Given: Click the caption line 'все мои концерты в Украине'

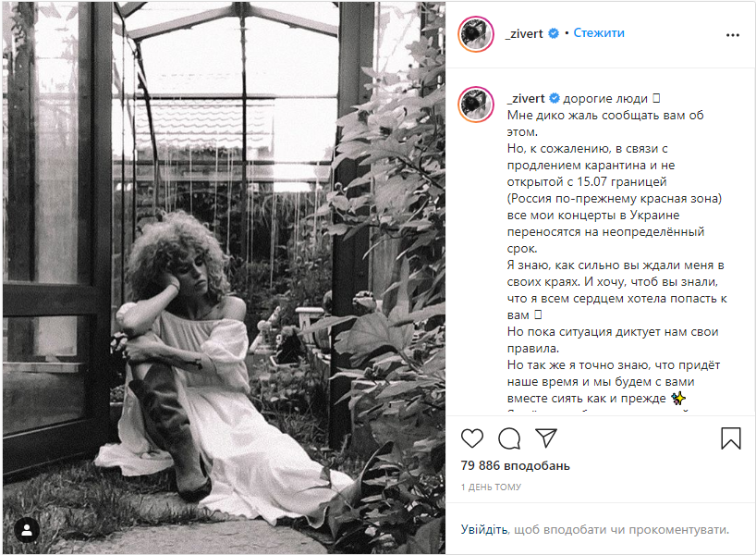Looking at the screenshot, I should pyautogui.click(x=593, y=216).
